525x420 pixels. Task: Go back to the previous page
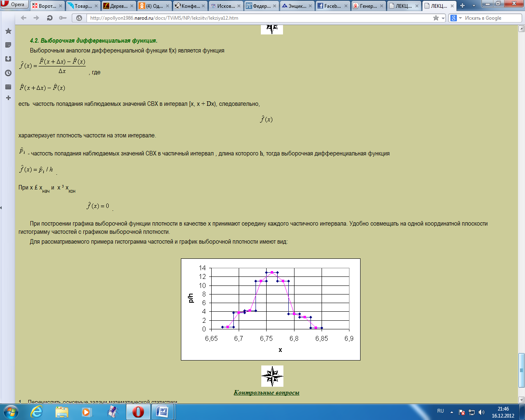(x=23, y=18)
